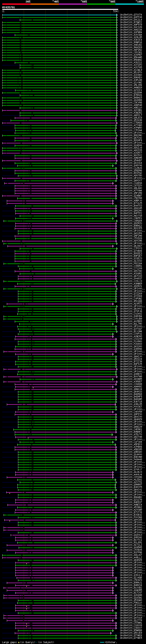Select hit label UniRef100_Q8L6A0

[x=131, y=188]
